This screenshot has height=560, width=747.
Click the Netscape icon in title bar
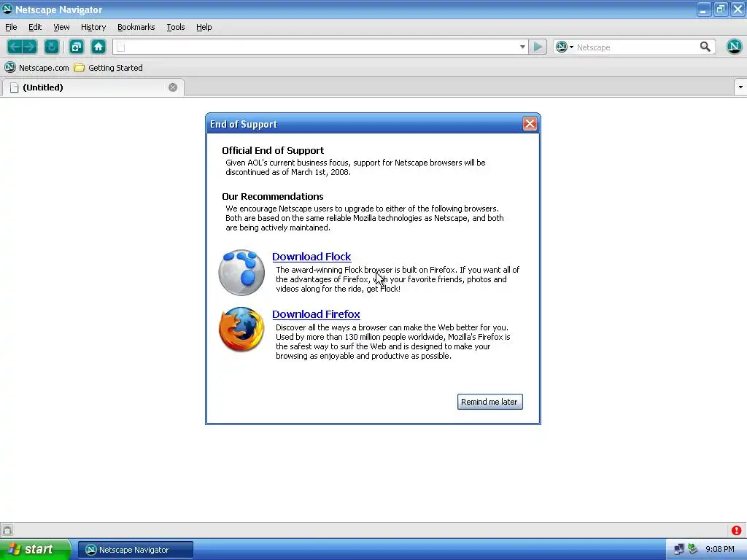pyautogui.click(x=7, y=9)
